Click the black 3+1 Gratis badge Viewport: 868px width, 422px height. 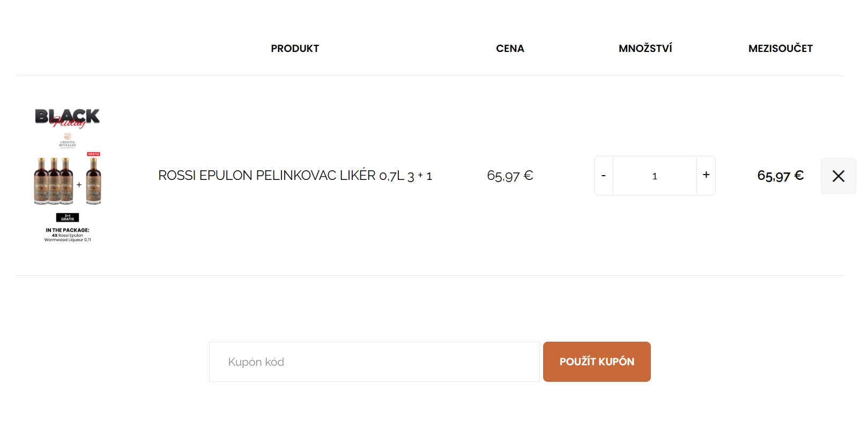(x=68, y=217)
